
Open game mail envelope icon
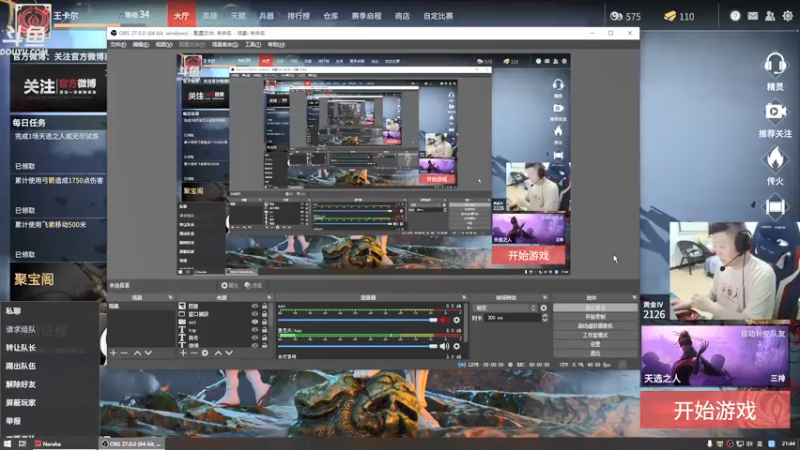753,16
